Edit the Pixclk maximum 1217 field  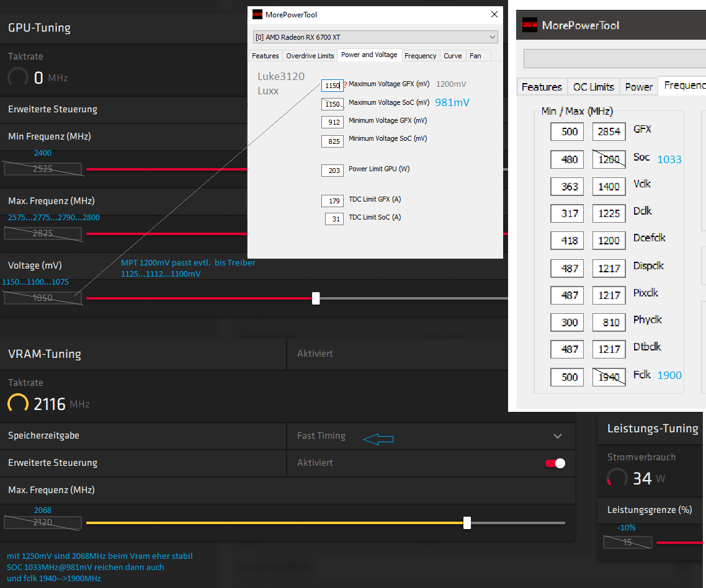tap(609, 295)
